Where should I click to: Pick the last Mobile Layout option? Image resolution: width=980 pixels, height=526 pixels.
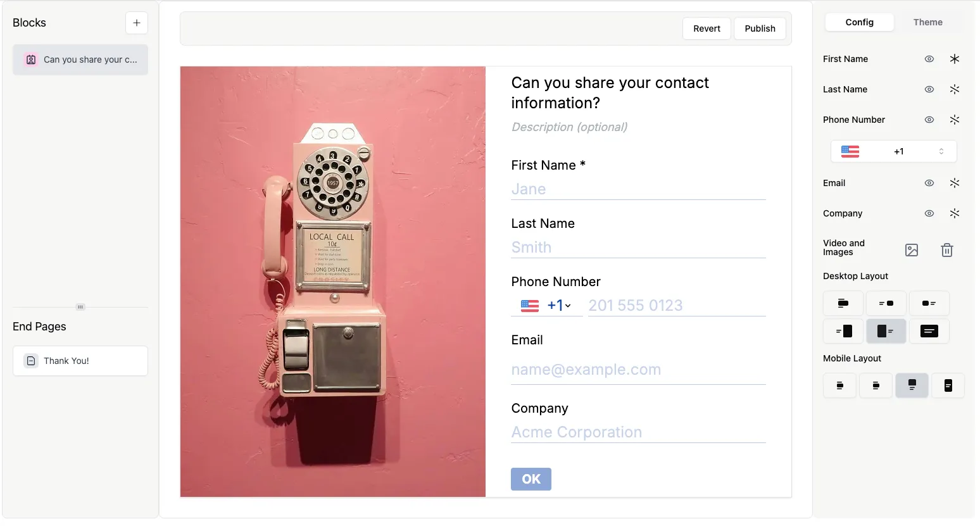(x=948, y=385)
